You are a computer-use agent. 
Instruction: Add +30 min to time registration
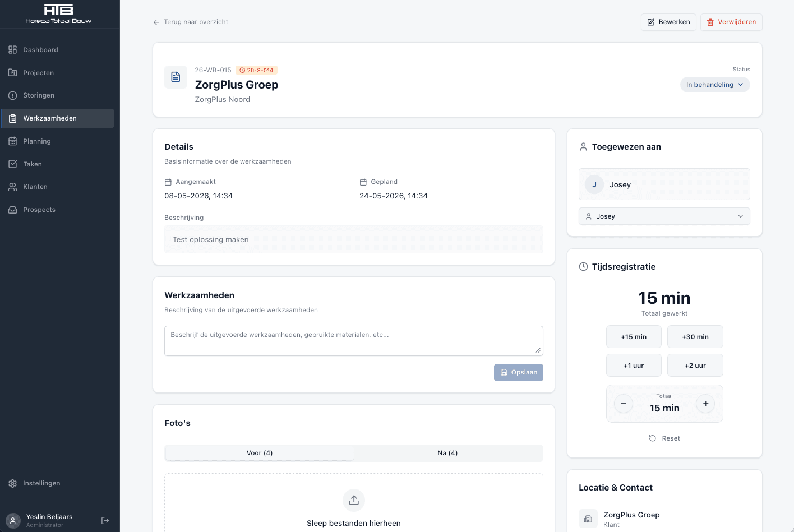[695, 337]
